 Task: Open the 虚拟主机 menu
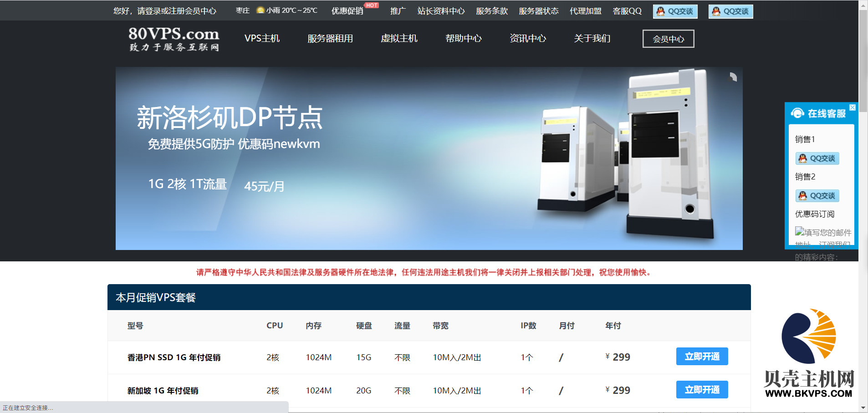(399, 39)
